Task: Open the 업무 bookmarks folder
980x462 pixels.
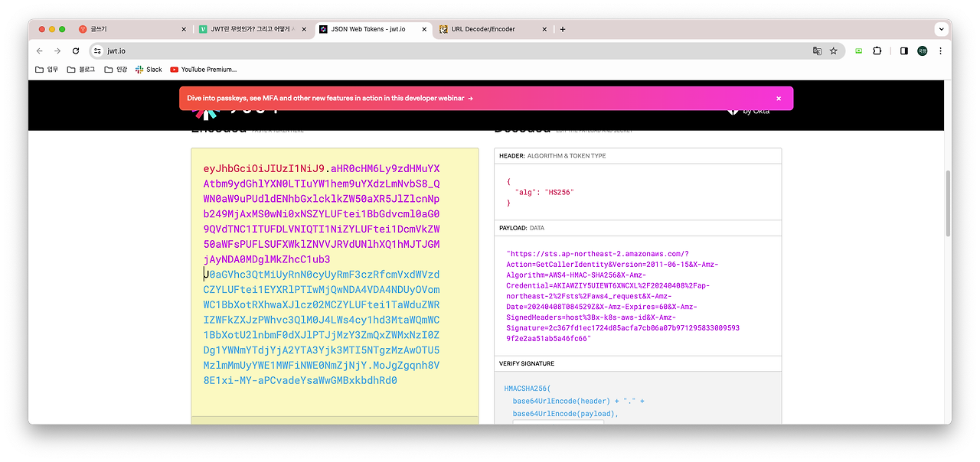Action: (47, 69)
